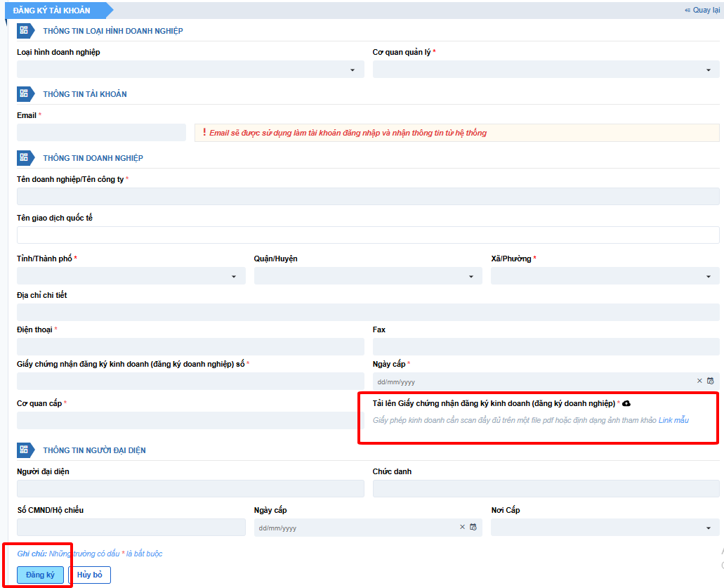The width and height of the screenshot is (724, 588).
Task: Click the THÔNG TIN TÀI KHOẢN heading
Action: pos(85,94)
